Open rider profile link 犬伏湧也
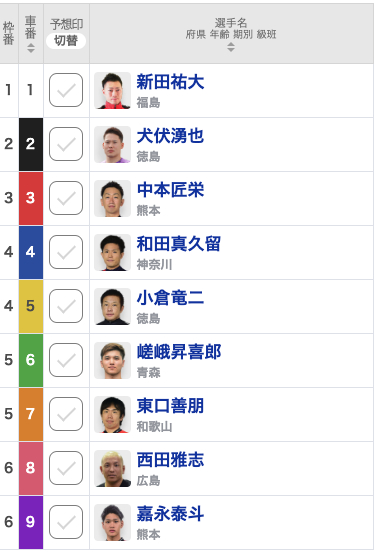374x553 pixels. click(170, 136)
